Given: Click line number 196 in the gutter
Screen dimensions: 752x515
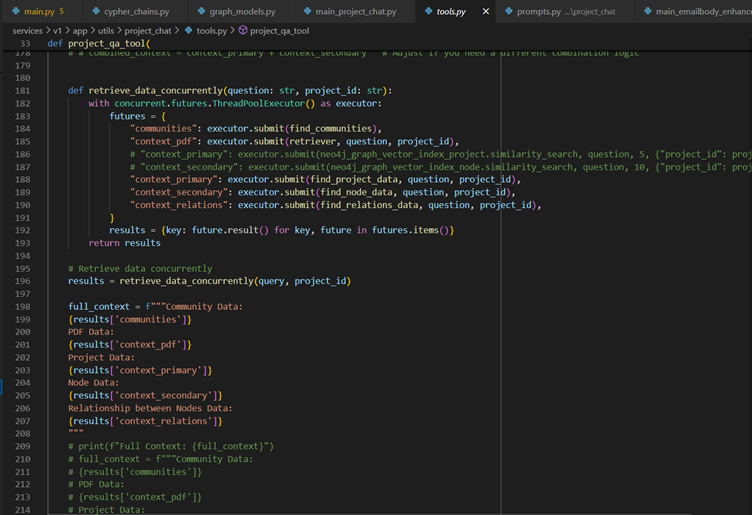Looking at the screenshot, I should click(23, 282).
